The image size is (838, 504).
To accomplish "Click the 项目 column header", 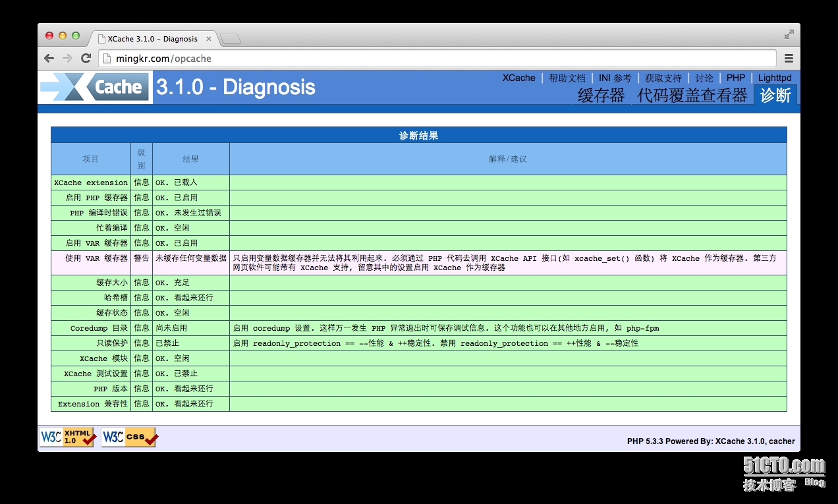I will pyautogui.click(x=90, y=159).
